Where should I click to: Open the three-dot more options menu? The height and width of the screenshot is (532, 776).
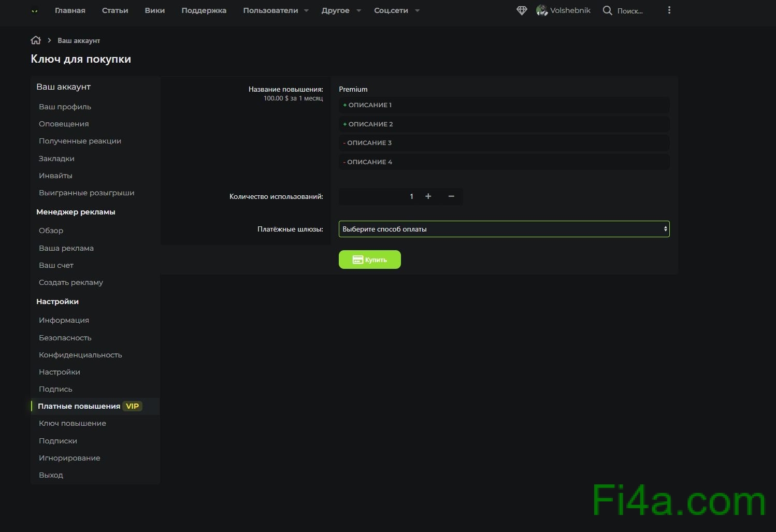(669, 10)
